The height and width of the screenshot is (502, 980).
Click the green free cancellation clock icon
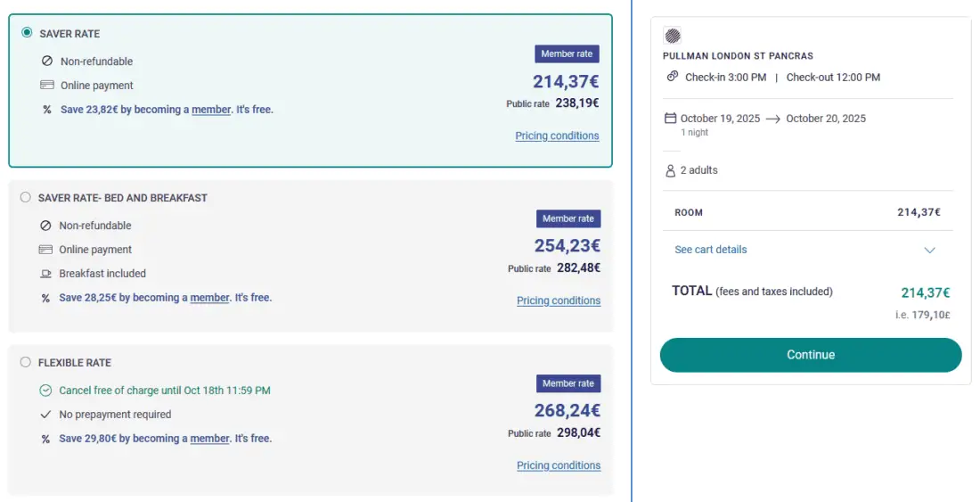point(46,391)
